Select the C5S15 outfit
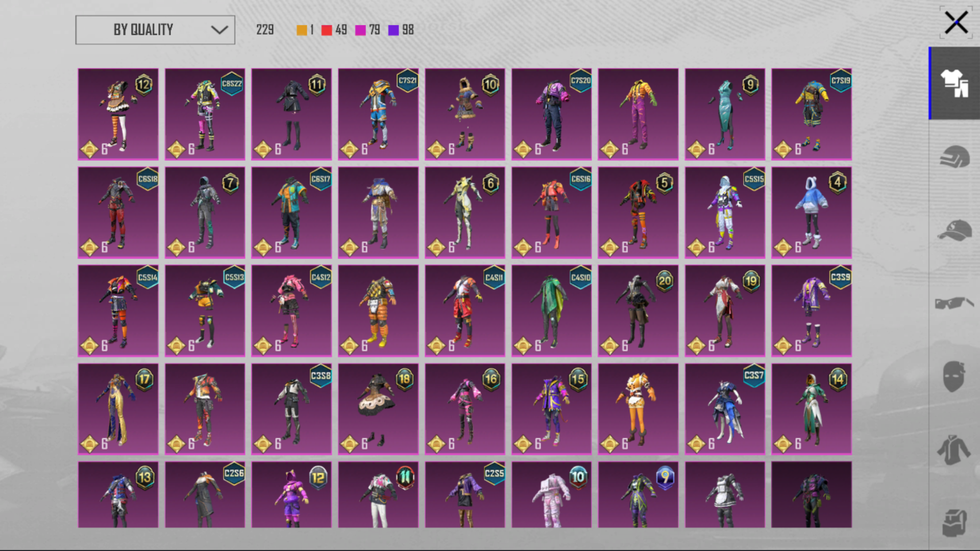Viewport: 980px width, 551px height. click(x=725, y=213)
